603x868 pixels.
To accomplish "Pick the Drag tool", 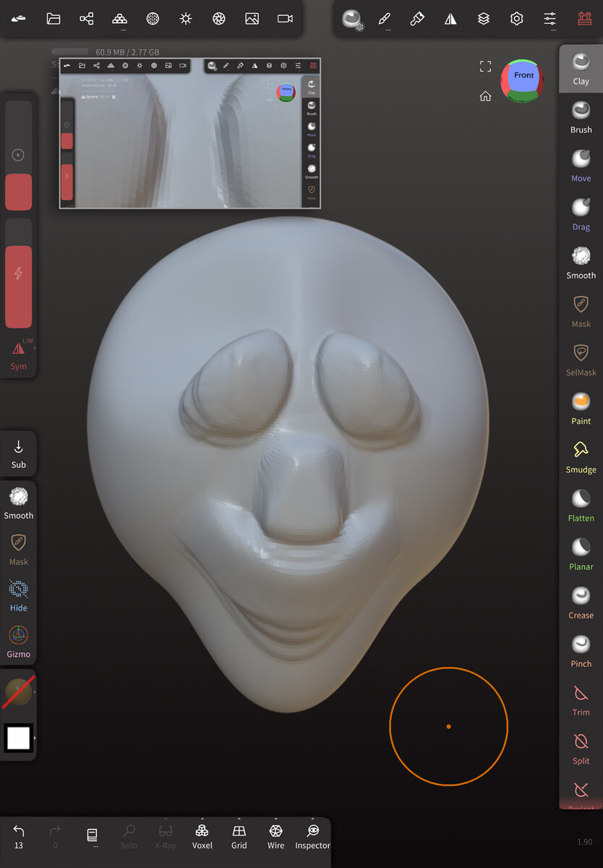I will pyautogui.click(x=581, y=214).
